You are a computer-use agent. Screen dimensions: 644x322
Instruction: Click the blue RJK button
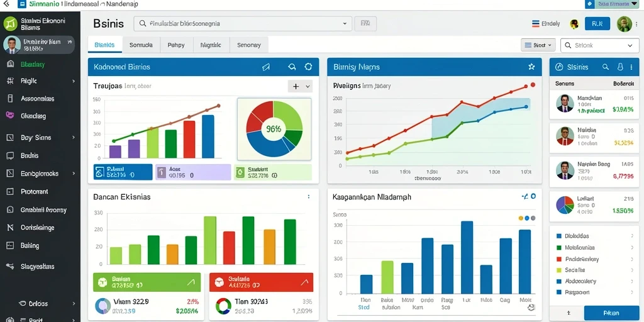pos(597,24)
